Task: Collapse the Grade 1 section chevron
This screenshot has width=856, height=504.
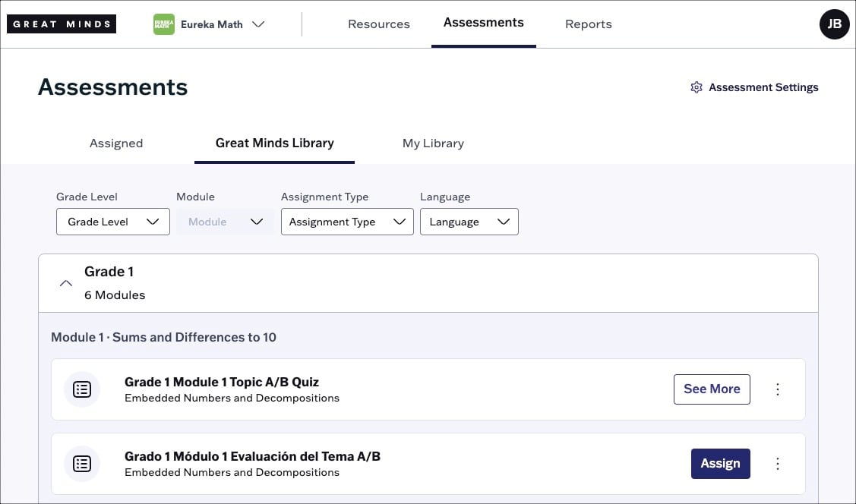Action: pyautogui.click(x=66, y=283)
